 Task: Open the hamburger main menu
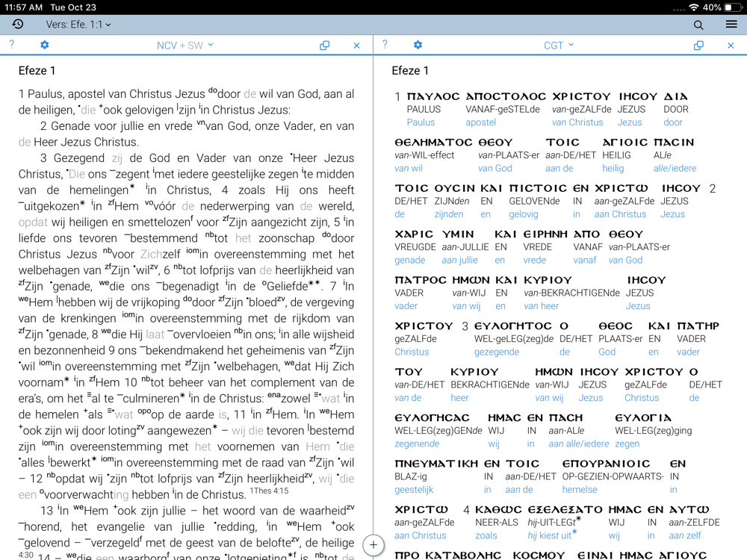731,25
